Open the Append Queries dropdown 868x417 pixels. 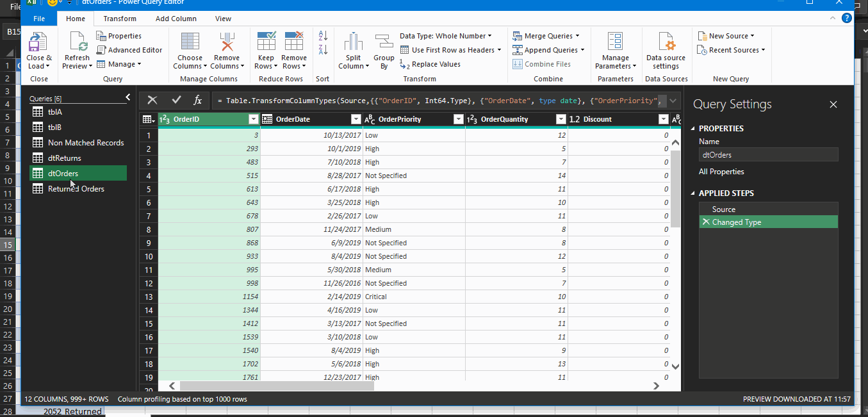pyautogui.click(x=548, y=50)
